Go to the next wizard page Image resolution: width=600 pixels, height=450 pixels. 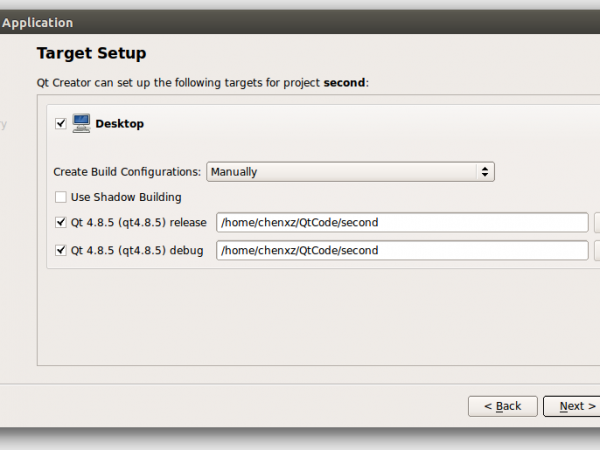[x=572, y=406]
